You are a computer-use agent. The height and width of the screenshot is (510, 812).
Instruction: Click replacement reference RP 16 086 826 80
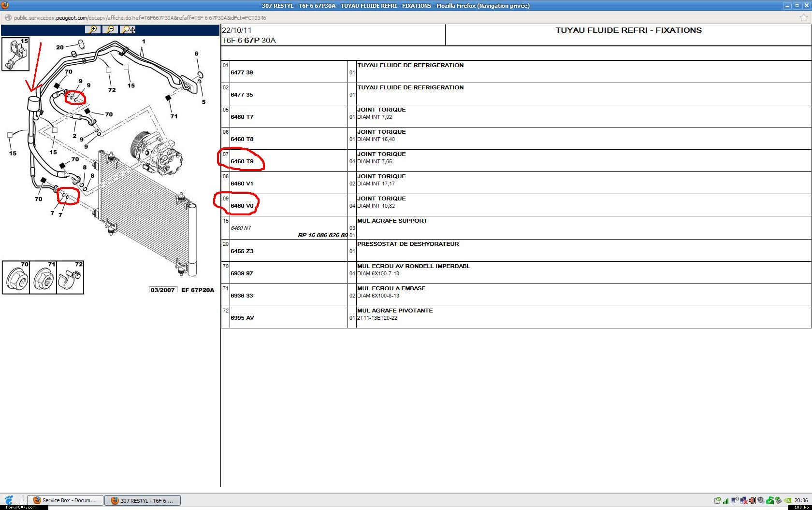[322, 235]
